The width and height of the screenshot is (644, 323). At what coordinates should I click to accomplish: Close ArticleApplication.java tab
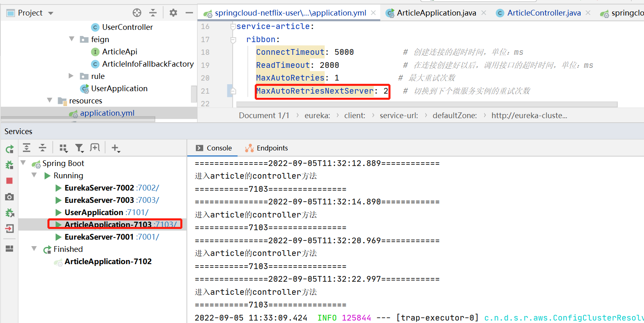(x=484, y=13)
